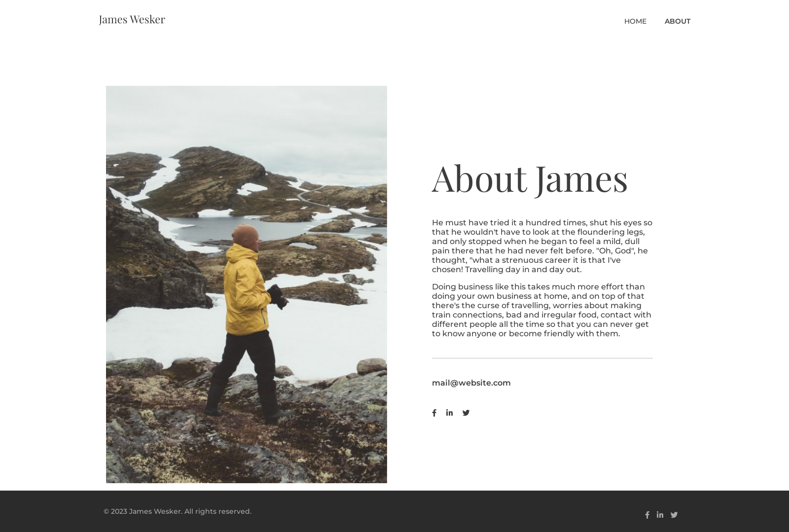This screenshot has width=789, height=532.
Task: Select the ABOUT navigation item
Action: tap(677, 21)
